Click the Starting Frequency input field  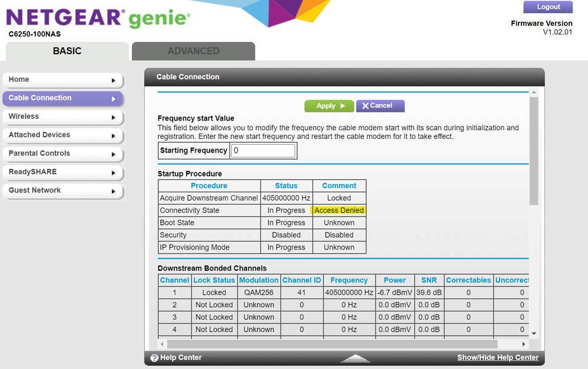(x=263, y=151)
